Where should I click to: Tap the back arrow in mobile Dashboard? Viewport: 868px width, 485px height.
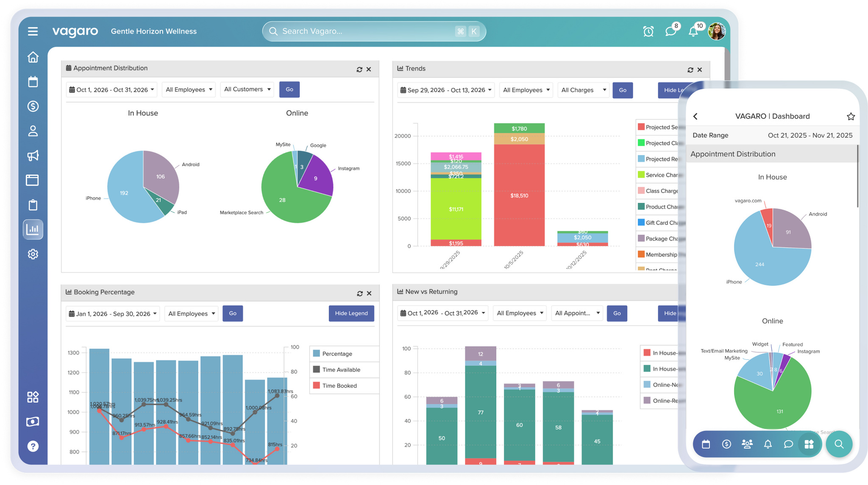[x=696, y=116]
